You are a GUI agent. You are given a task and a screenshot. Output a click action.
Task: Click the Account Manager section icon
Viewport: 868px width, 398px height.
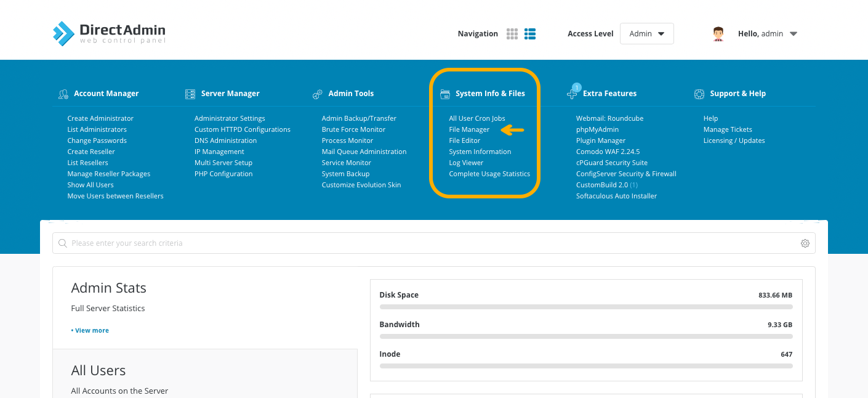pyautogui.click(x=63, y=94)
